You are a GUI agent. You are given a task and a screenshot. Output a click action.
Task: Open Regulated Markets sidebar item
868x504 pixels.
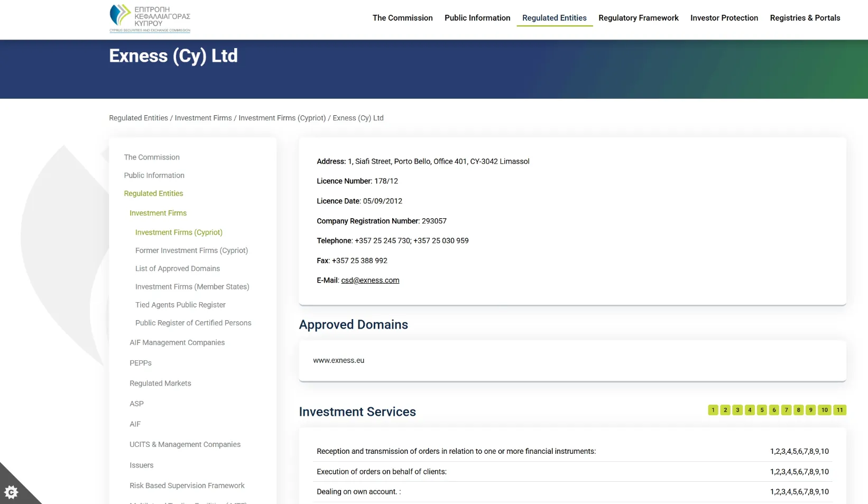tap(160, 384)
